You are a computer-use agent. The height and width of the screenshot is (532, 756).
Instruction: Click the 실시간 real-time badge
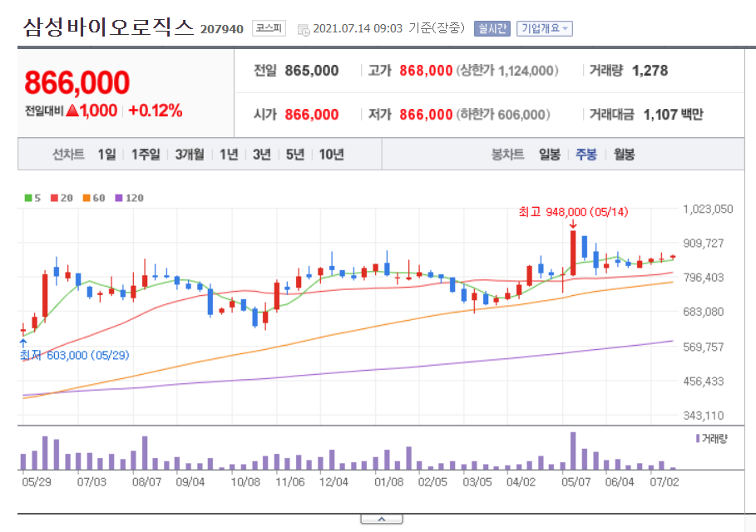click(492, 29)
